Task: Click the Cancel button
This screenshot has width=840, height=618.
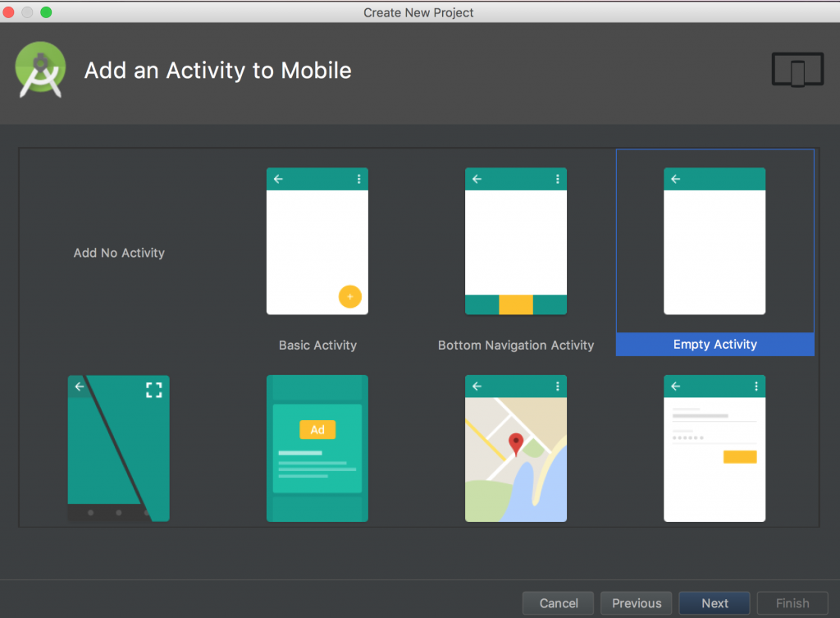Action: click(x=558, y=603)
